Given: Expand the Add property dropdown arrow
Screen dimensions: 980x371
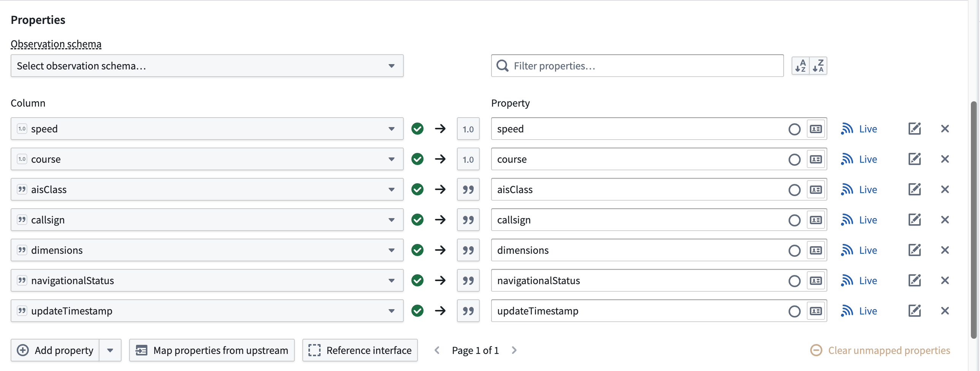Looking at the screenshot, I should 110,350.
